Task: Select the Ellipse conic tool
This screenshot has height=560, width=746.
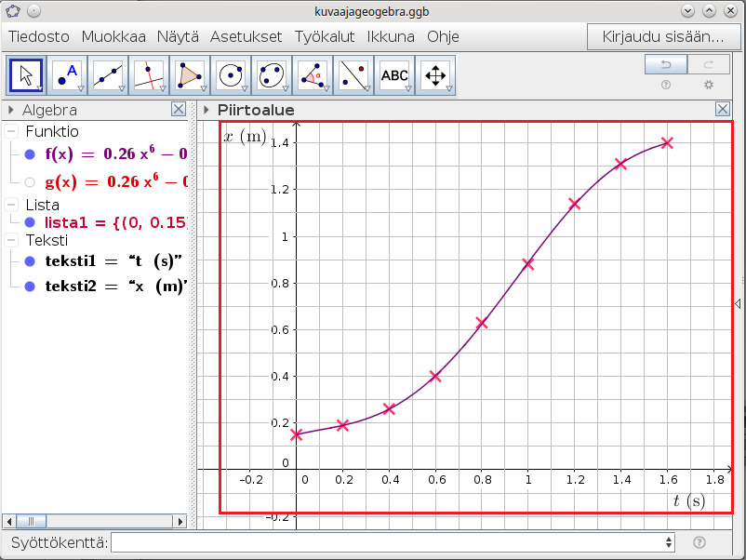Action: (x=273, y=75)
